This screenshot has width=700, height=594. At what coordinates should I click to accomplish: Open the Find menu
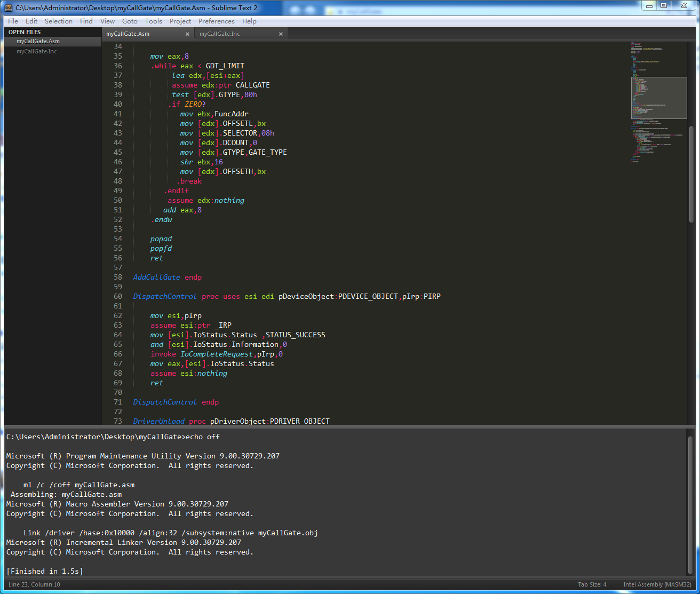click(86, 21)
